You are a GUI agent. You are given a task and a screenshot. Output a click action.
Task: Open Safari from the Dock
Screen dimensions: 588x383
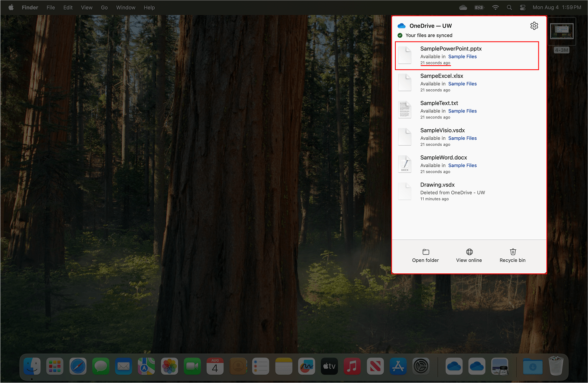pos(78,366)
